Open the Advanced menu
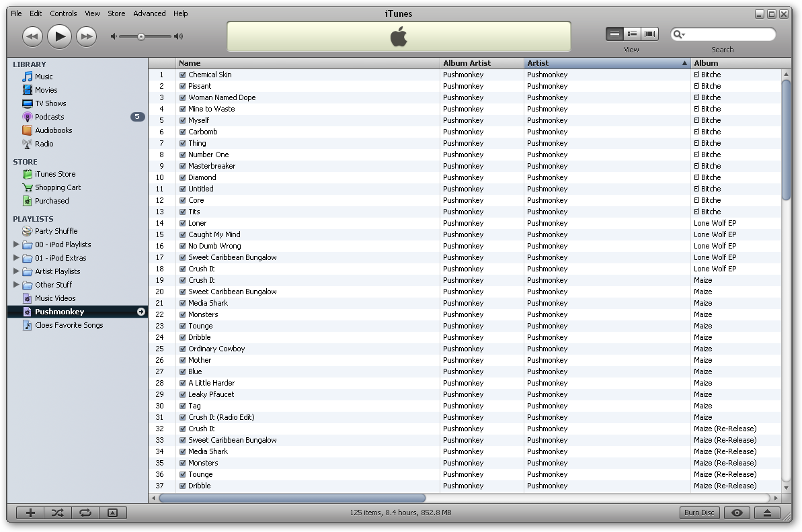 (x=149, y=13)
